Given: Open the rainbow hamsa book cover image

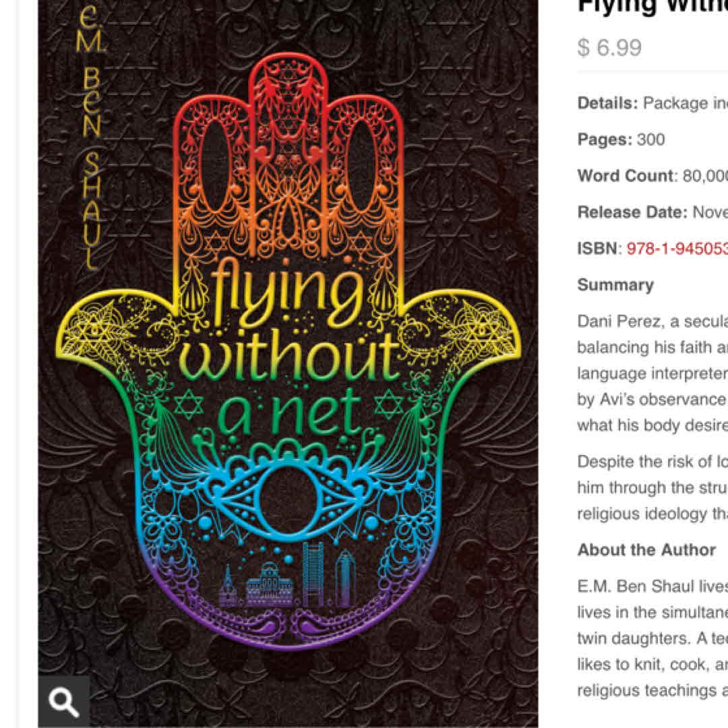Looking at the screenshot, I should point(288,363).
